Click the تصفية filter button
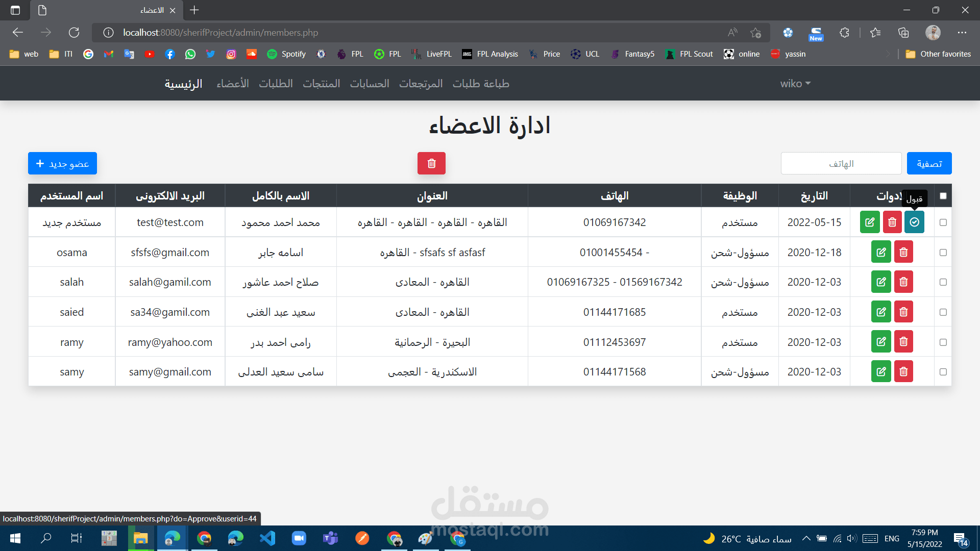Screen dimensions: 980x551 tap(928, 163)
